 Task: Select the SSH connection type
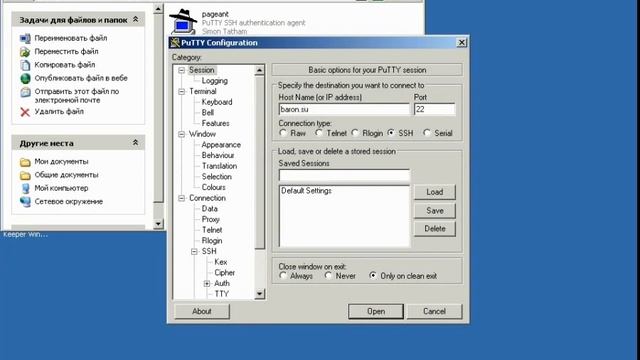[x=391, y=133]
